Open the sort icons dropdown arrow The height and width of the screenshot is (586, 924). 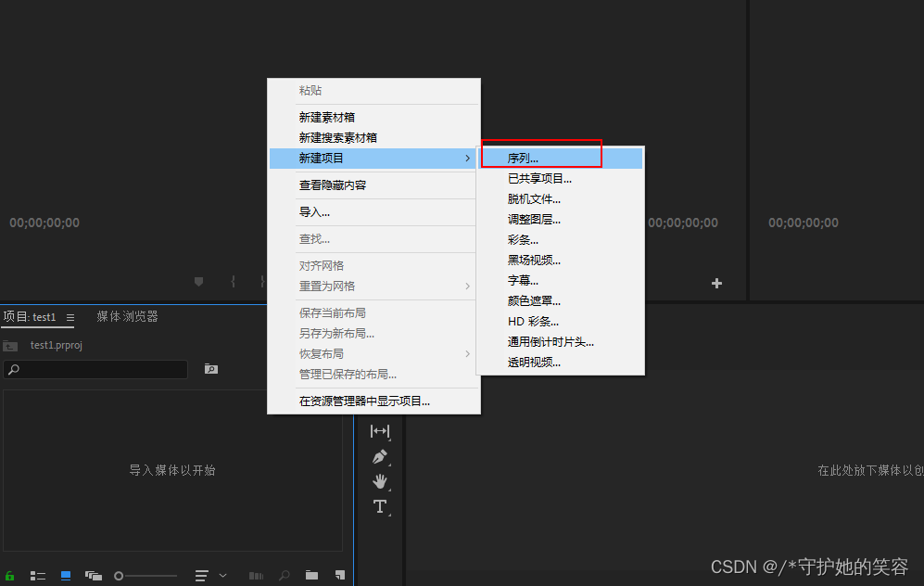click(222, 576)
